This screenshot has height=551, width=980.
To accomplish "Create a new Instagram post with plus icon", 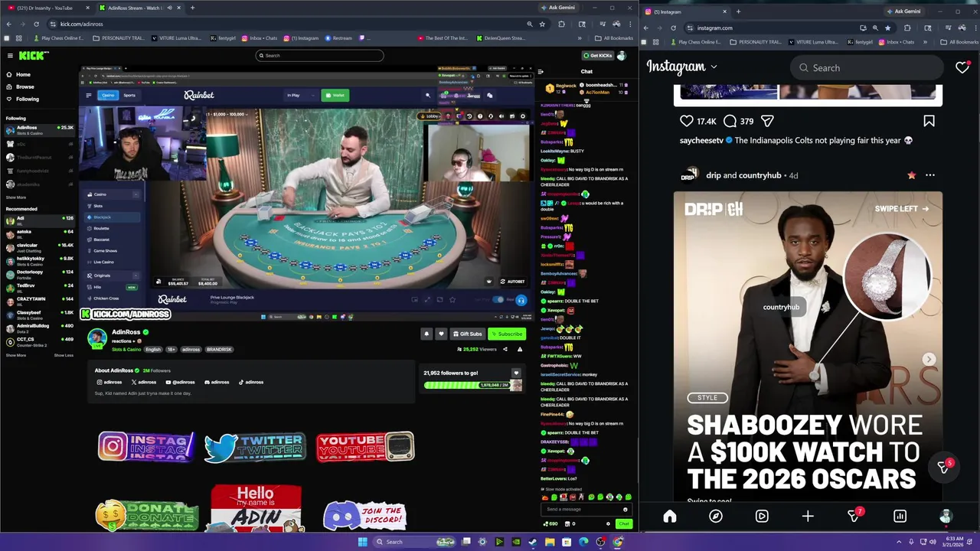I will coord(808,516).
